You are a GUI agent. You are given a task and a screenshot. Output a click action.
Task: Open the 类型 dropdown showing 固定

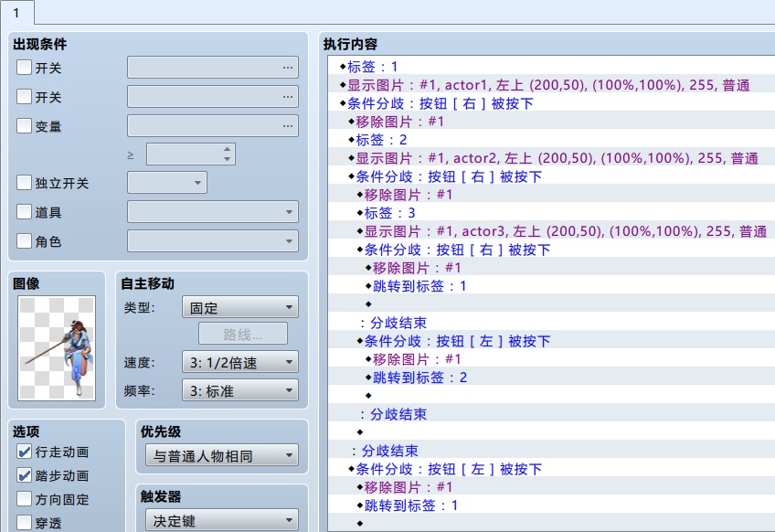[x=240, y=307]
